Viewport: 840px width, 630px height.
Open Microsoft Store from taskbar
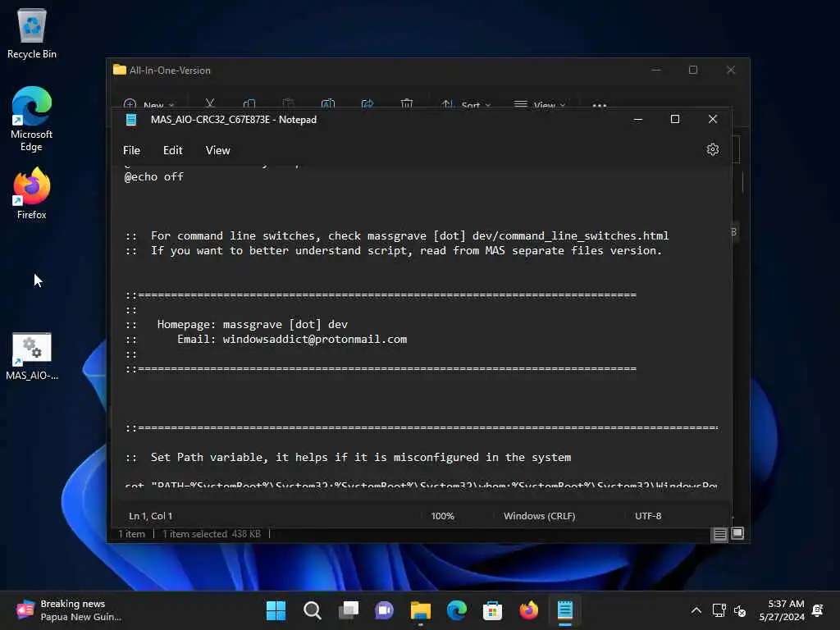click(x=492, y=610)
